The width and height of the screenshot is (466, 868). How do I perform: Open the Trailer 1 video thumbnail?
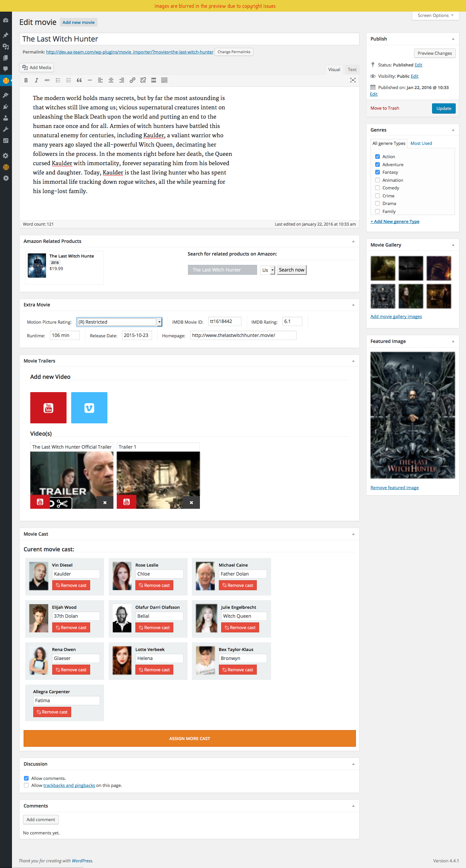point(158,480)
